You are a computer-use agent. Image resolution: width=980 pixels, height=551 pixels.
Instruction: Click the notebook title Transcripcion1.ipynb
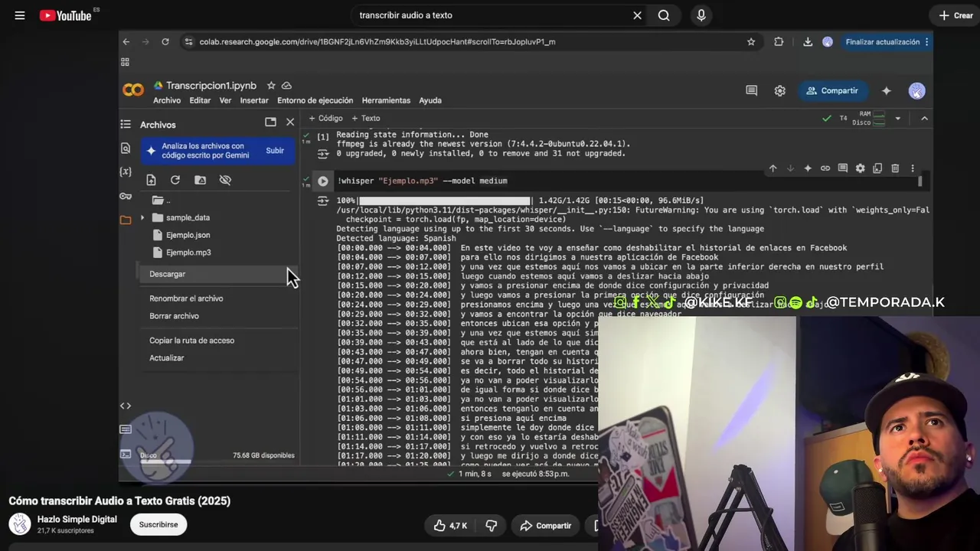point(211,86)
